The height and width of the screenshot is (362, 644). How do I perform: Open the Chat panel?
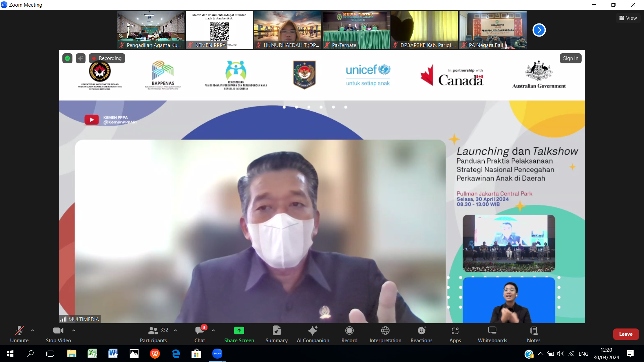pyautogui.click(x=200, y=334)
